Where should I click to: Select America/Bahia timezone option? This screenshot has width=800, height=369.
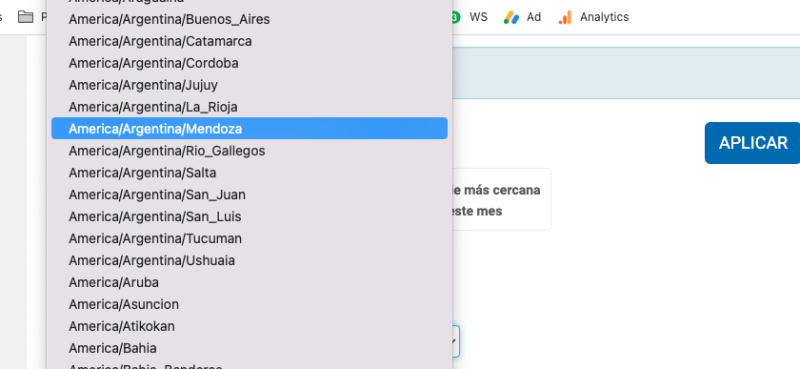(x=249, y=349)
